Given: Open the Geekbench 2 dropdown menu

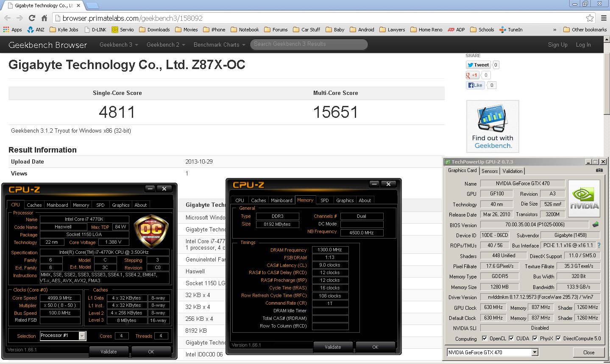Looking at the screenshot, I should 166,44.
